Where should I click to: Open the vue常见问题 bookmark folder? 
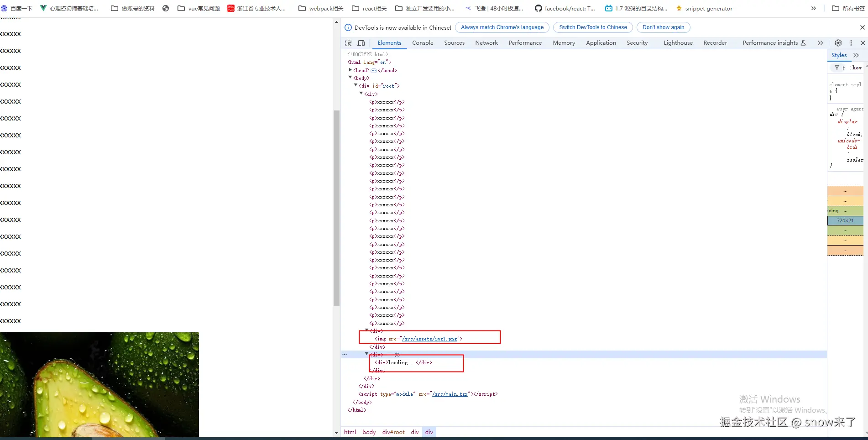point(199,8)
